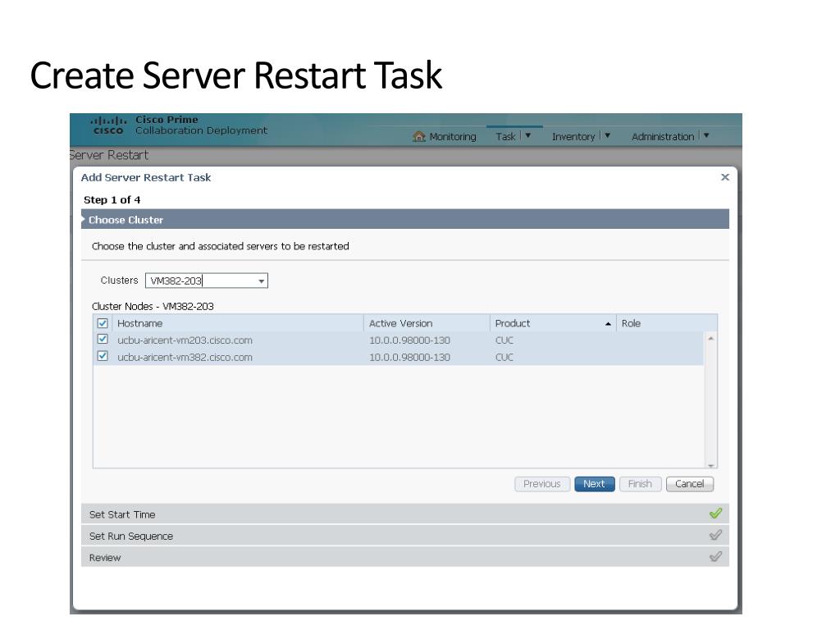Viewport: 840px width, 630px height.
Task: Expand the Set Start Time step
Action: (x=405, y=514)
